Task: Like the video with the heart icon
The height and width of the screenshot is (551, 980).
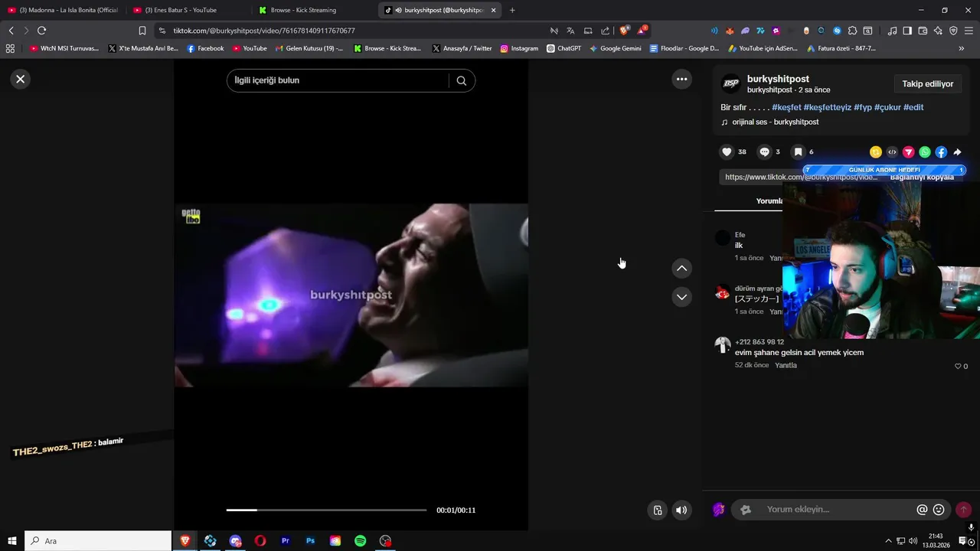Action: pos(727,152)
